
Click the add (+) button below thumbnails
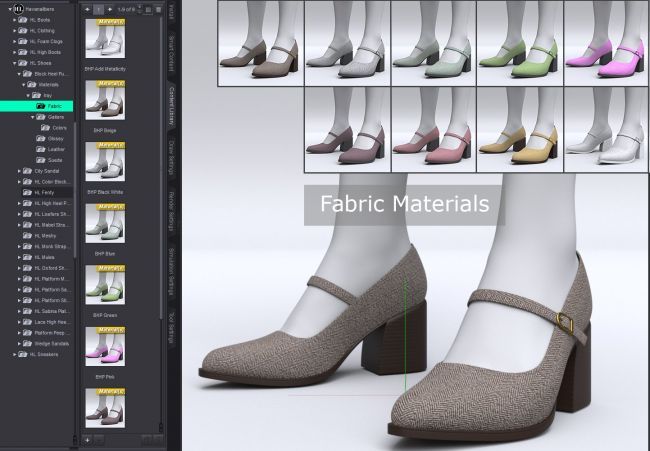[x=87, y=439]
